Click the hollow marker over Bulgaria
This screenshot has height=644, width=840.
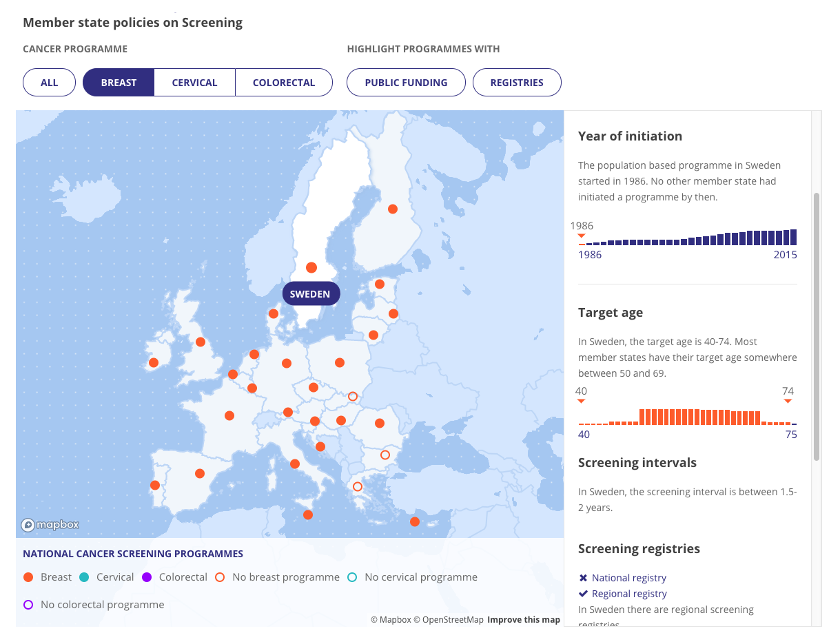pos(385,455)
